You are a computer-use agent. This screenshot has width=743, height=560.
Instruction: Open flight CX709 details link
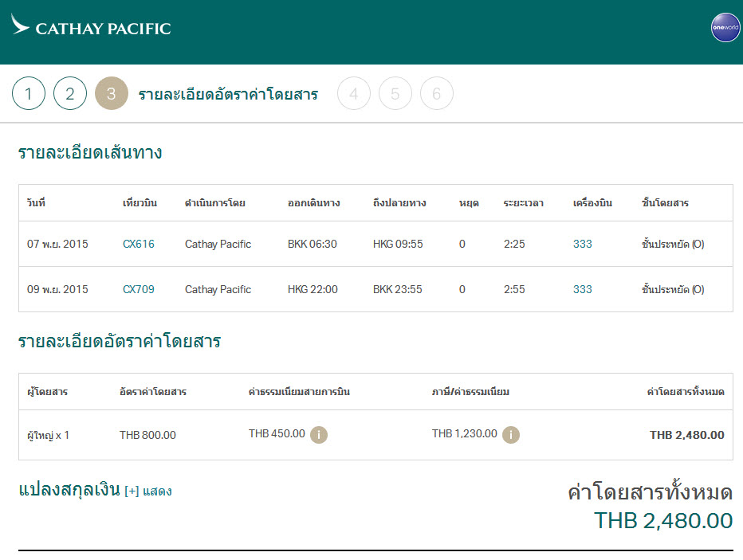coord(139,289)
